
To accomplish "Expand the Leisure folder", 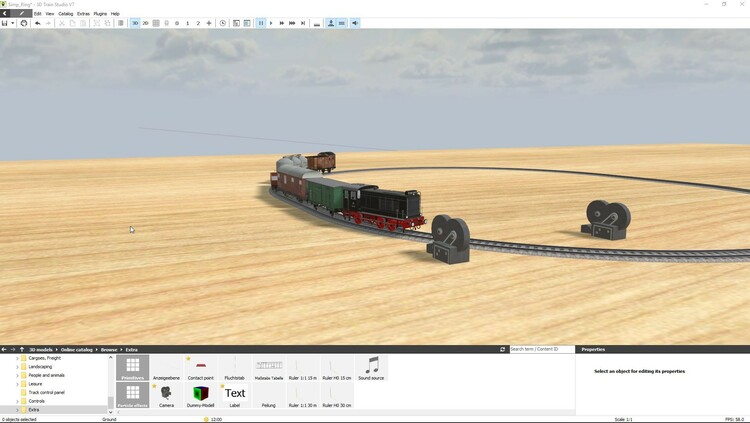I will coord(18,384).
